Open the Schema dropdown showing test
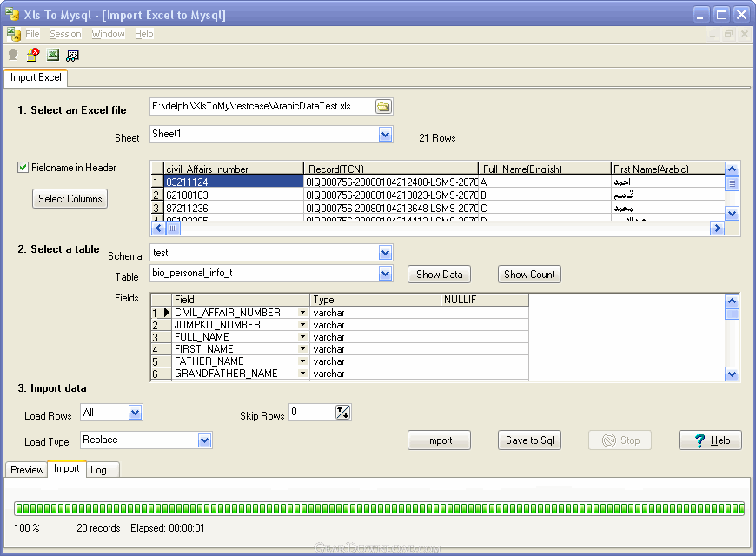 (385, 252)
